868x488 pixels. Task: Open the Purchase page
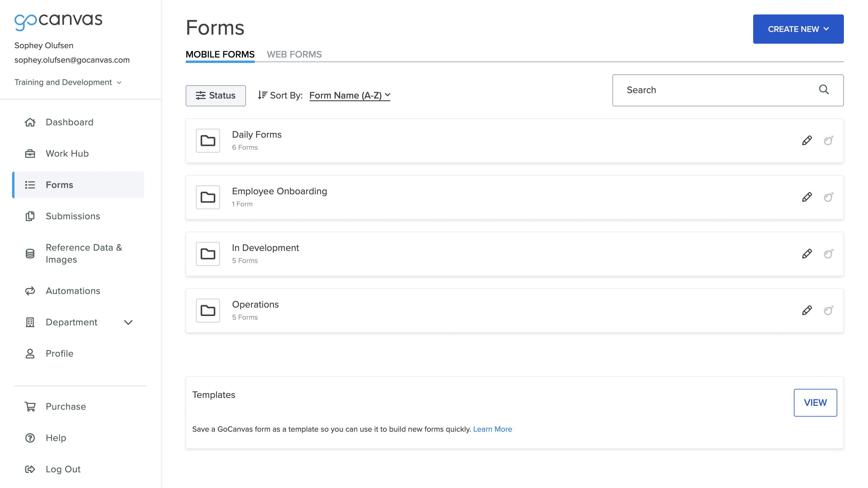click(65, 406)
